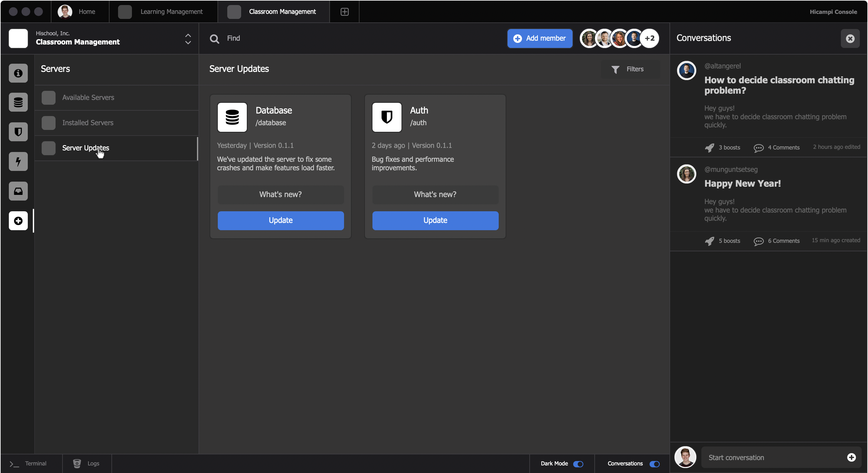The width and height of the screenshot is (868, 473).
Task: Expand the Classroom Management workspace switcher
Action: (188, 39)
